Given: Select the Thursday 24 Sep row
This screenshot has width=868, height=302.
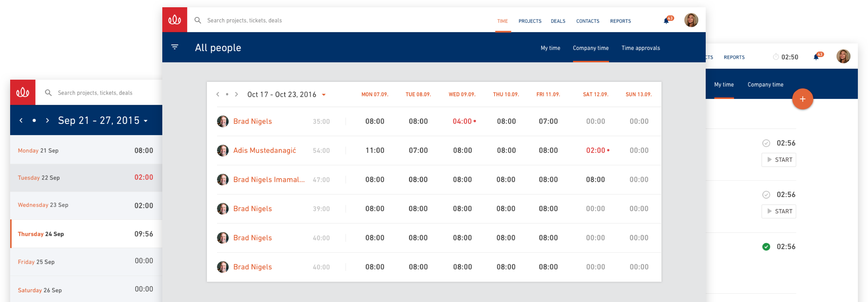Looking at the screenshot, I should [x=86, y=234].
